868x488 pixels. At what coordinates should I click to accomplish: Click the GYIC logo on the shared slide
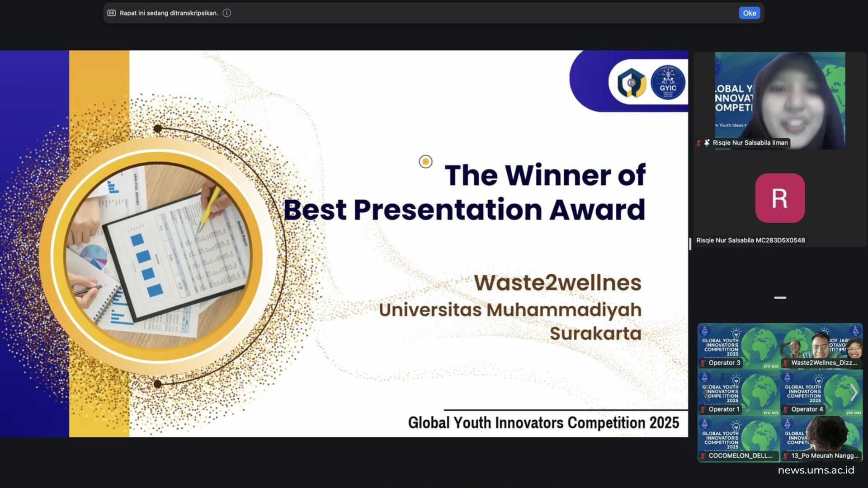(668, 82)
